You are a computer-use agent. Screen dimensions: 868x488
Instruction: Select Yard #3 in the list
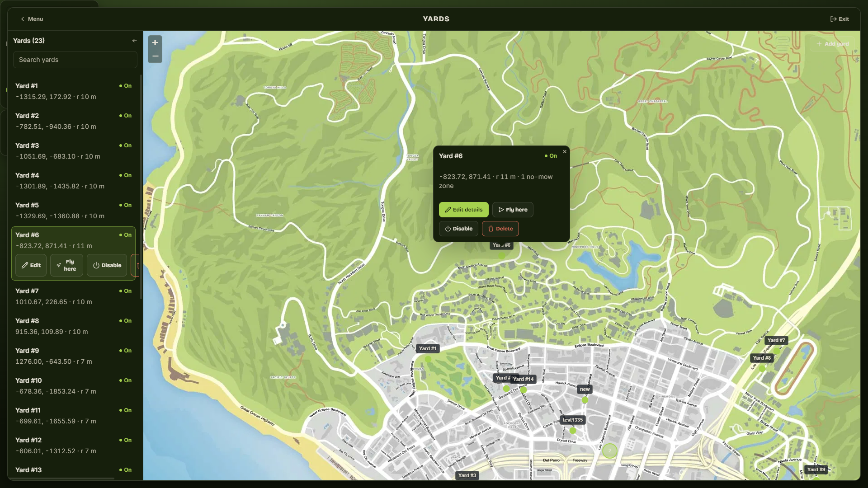[x=73, y=151]
